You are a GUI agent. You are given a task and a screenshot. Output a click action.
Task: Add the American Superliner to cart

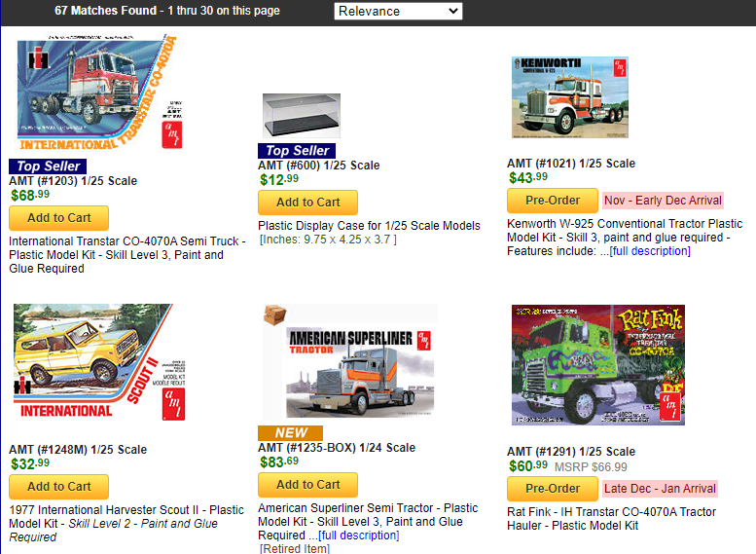(307, 485)
